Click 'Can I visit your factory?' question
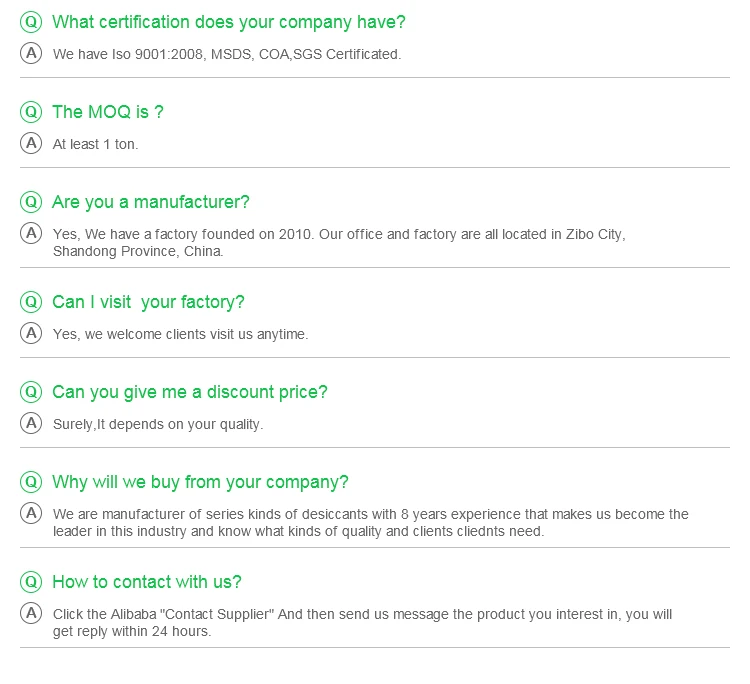750x684 pixels. [148, 302]
